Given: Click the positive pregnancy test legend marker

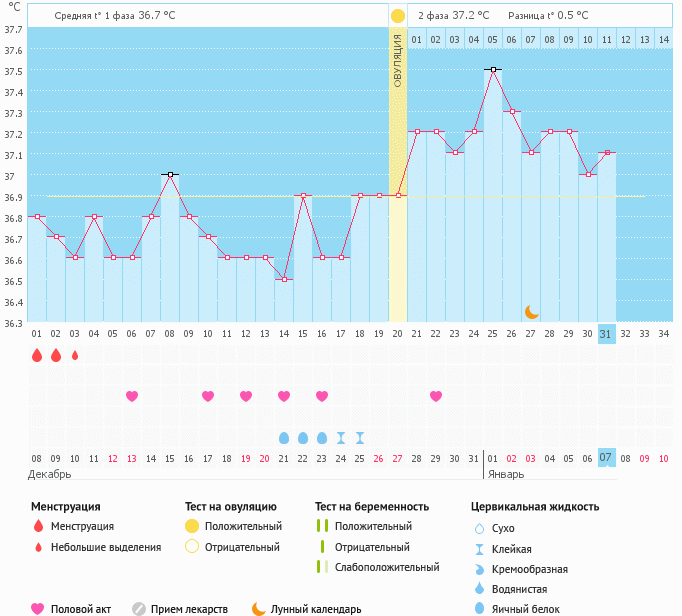Looking at the screenshot, I should (322, 526).
